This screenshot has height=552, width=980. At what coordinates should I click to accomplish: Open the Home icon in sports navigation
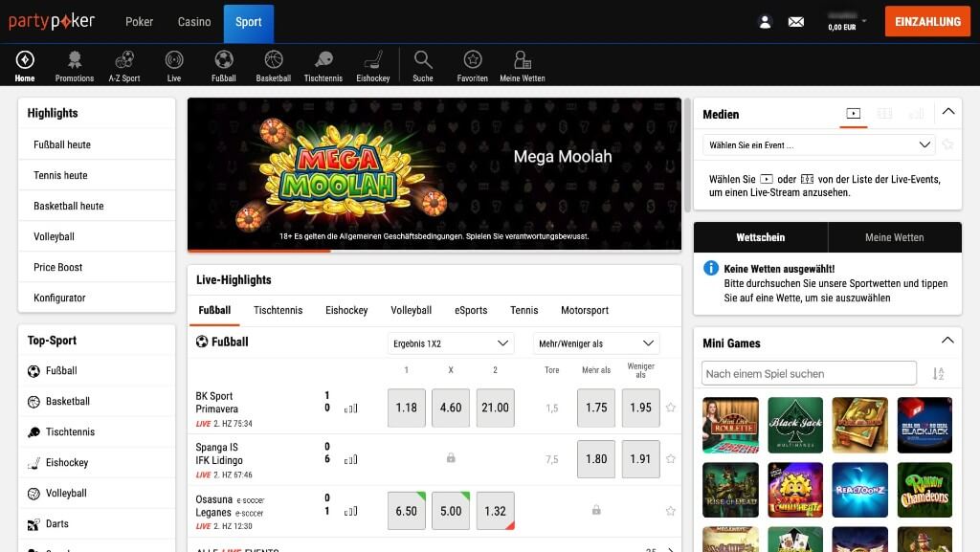(x=25, y=60)
